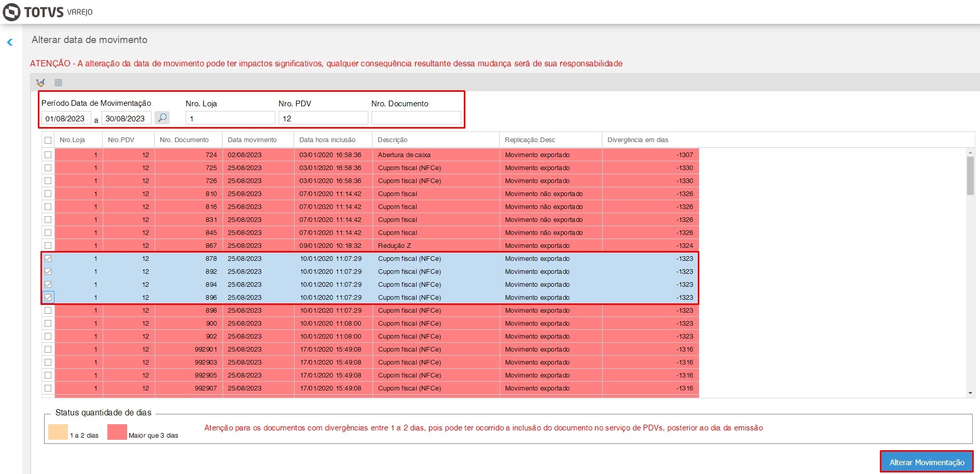The height and width of the screenshot is (474, 980).
Task: Toggle the select-all checkbox in header
Action: [48, 140]
